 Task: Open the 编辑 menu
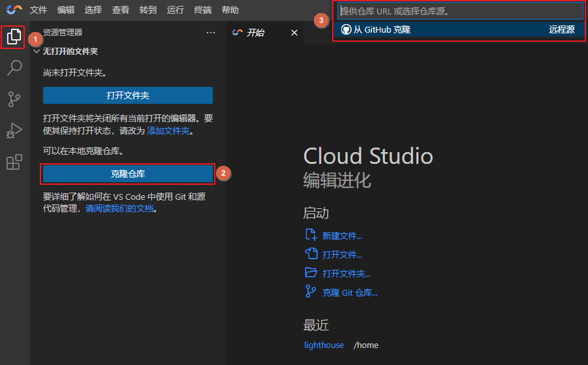coord(66,10)
